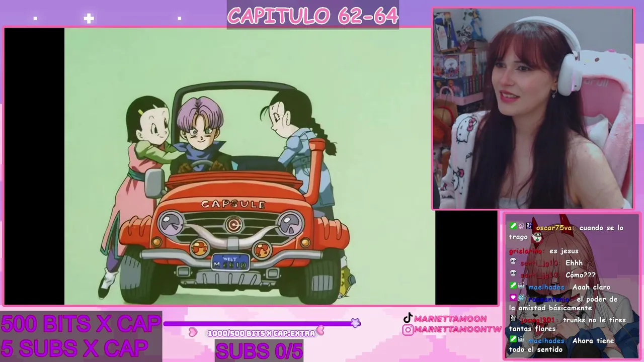
Task: Click username rocoantonio in chat
Action: 548,299
